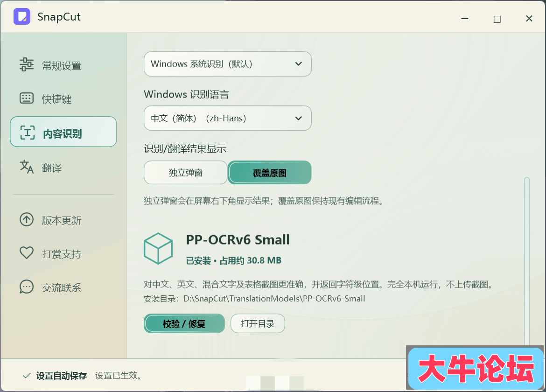Click the vertical scrollbar in settings pane

[527, 261]
